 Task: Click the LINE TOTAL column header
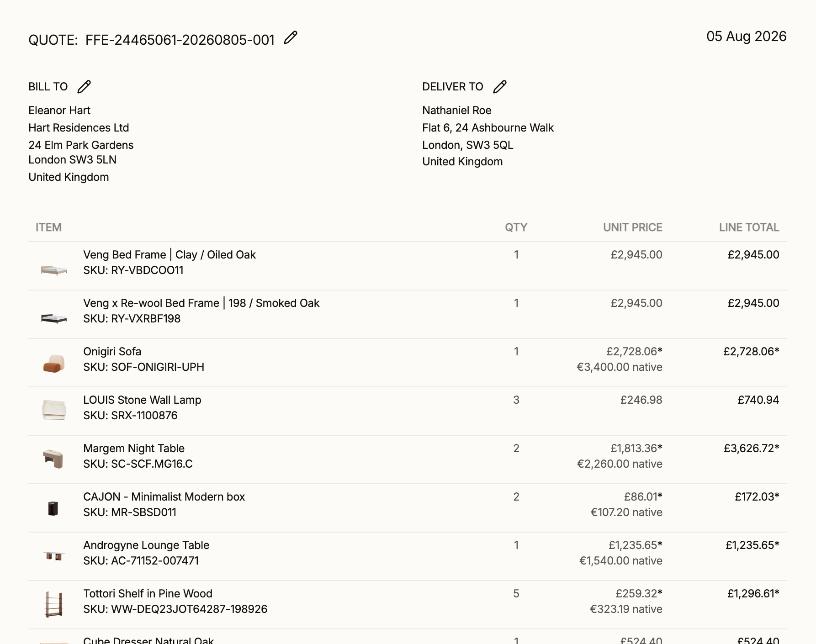click(749, 227)
